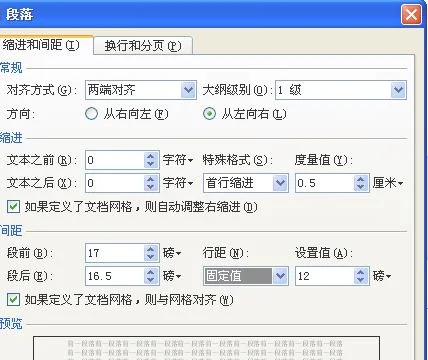The image size is (428, 360).
Task: Decrease 度量值 with down arrow
Action: 360,187
